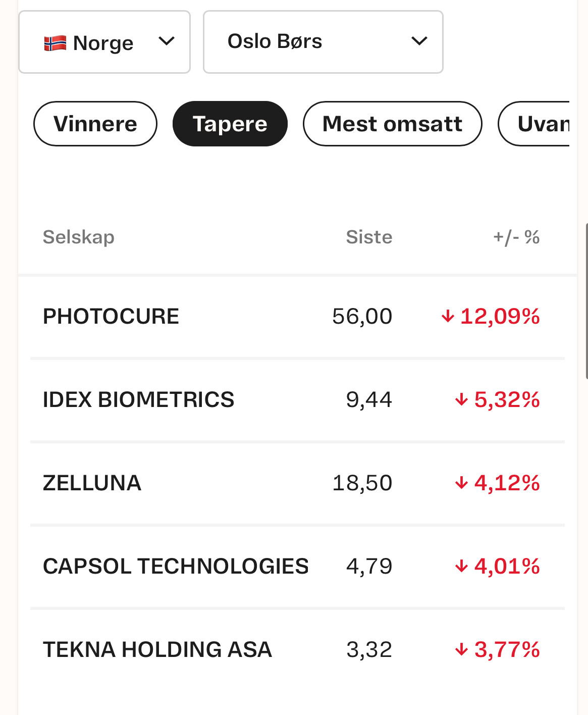Image resolution: width=588 pixels, height=715 pixels.
Task: Click the Oslo Børs dropdown chevron arrow
Action: pos(419,41)
